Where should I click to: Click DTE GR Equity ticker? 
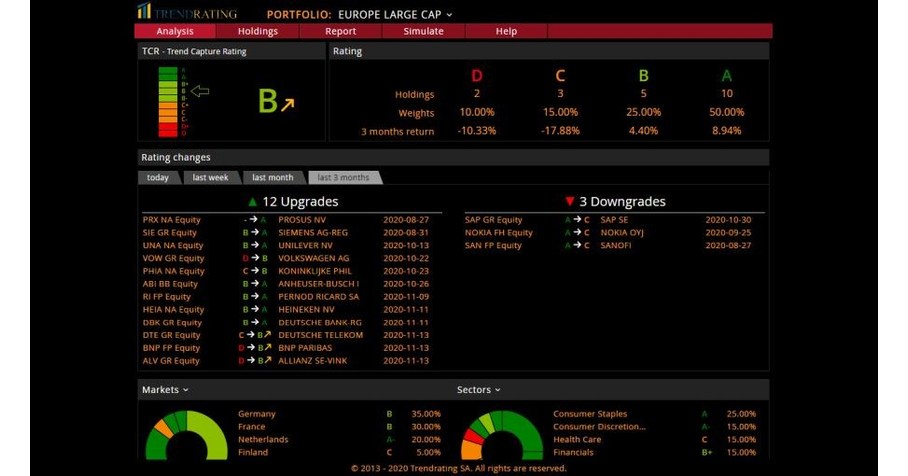click(x=171, y=335)
